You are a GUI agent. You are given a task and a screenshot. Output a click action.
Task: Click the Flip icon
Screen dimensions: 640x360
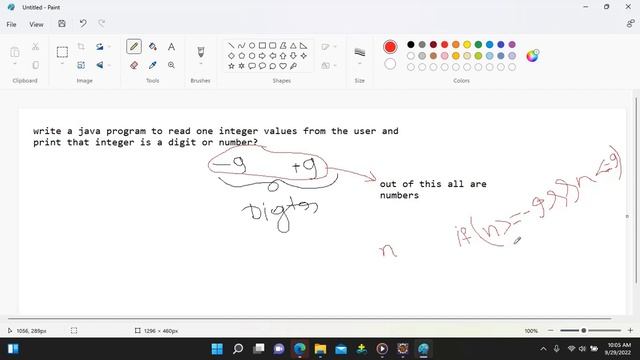click(x=100, y=65)
